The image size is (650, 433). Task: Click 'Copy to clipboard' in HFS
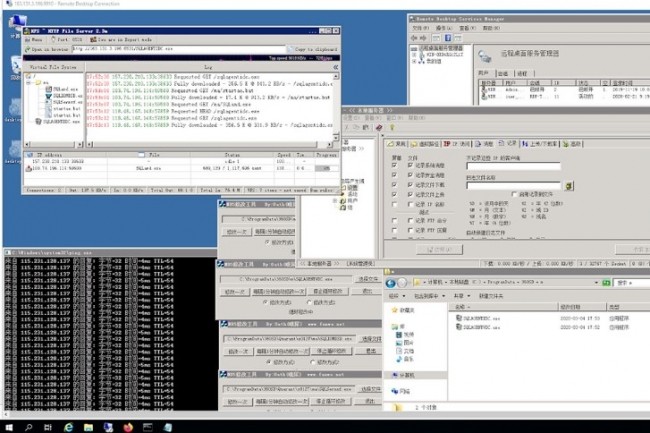coord(313,49)
